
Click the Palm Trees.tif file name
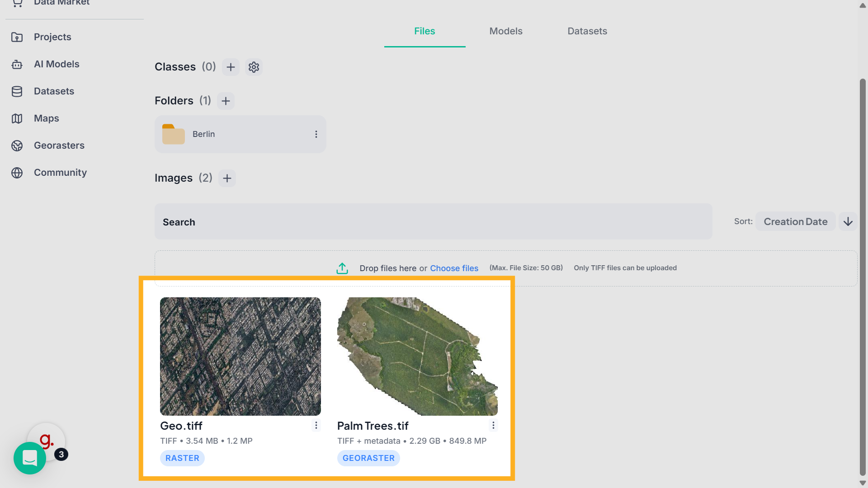click(373, 426)
